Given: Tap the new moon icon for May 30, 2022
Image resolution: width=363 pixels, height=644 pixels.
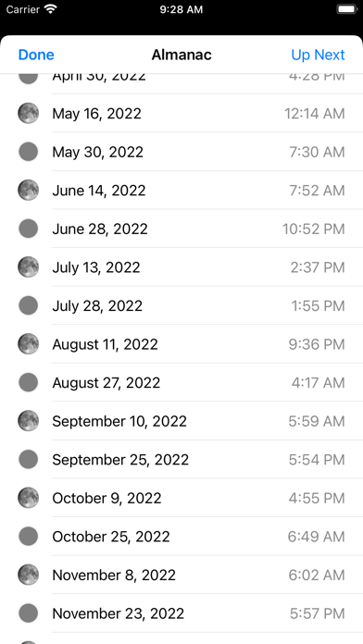Looking at the screenshot, I should pos(29,152).
